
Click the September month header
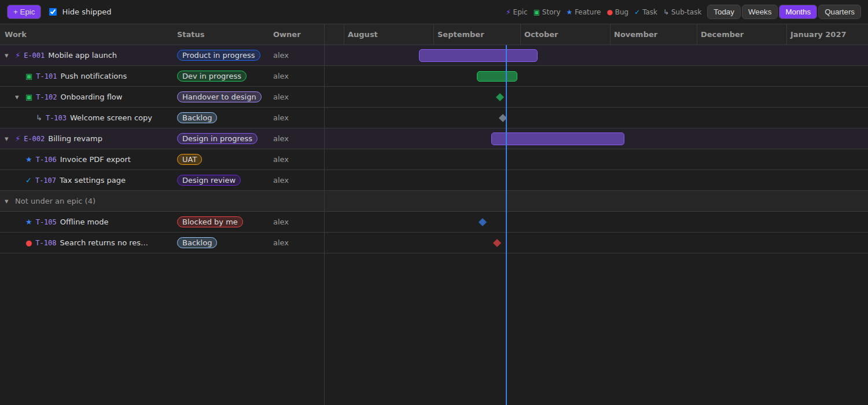(477, 35)
